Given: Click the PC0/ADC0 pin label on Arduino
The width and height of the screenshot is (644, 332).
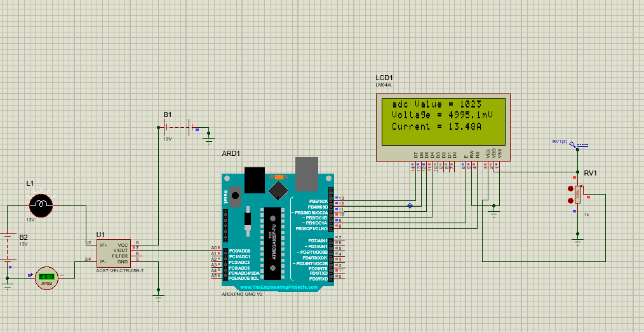Looking at the screenshot, I should [240, 251].
